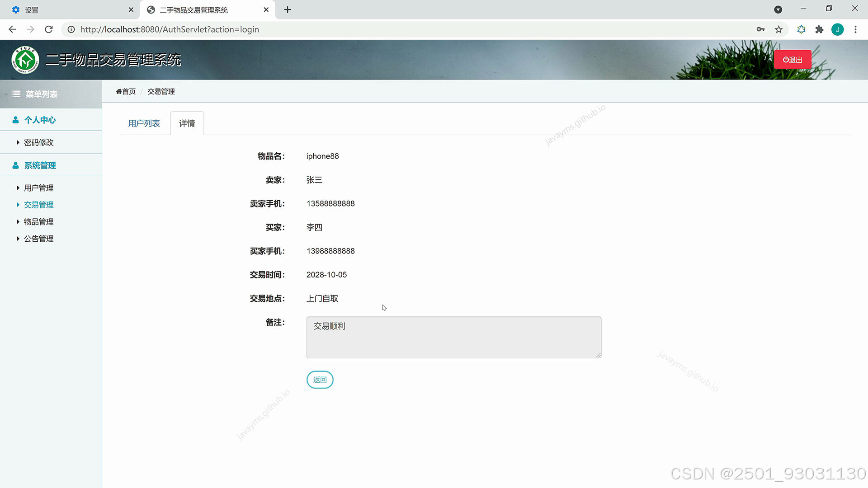Click the item name iphone88
868x488 pixels.
[322, 156]
